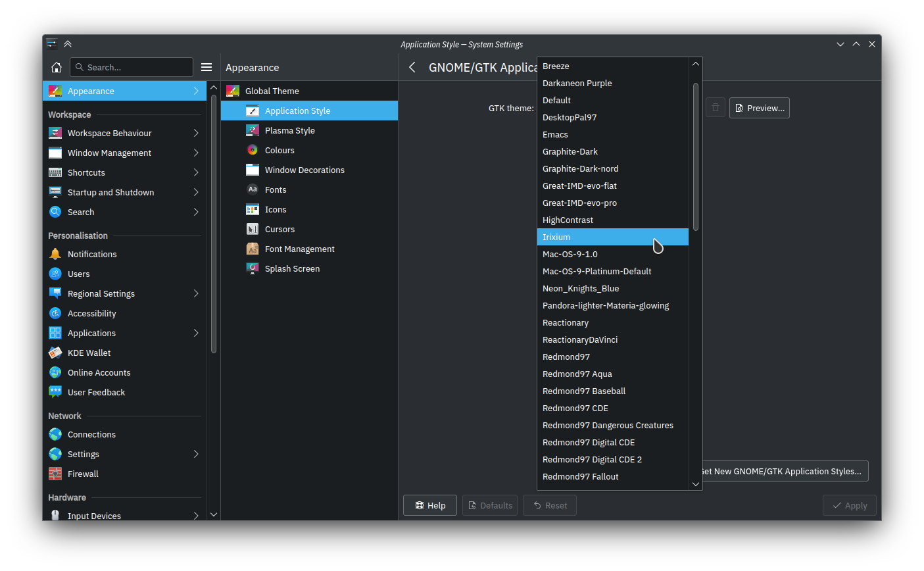Choose the Irixium theme entry
Screen dimensions: 924x571
(613, 237)
